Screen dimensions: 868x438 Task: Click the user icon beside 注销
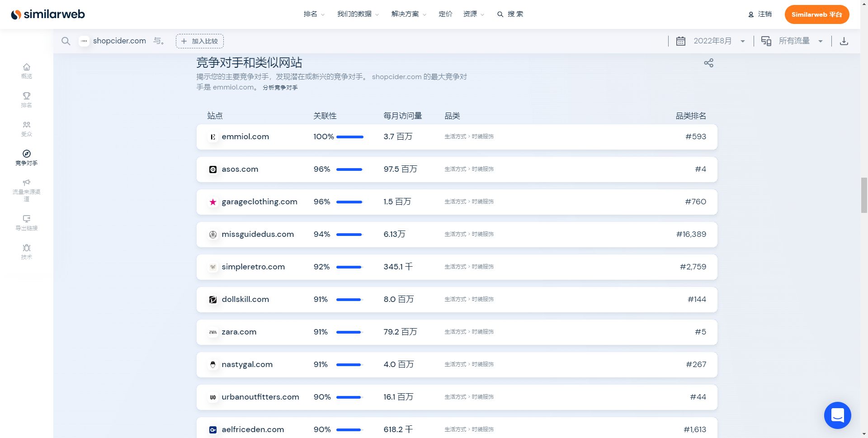coord(751,14)
